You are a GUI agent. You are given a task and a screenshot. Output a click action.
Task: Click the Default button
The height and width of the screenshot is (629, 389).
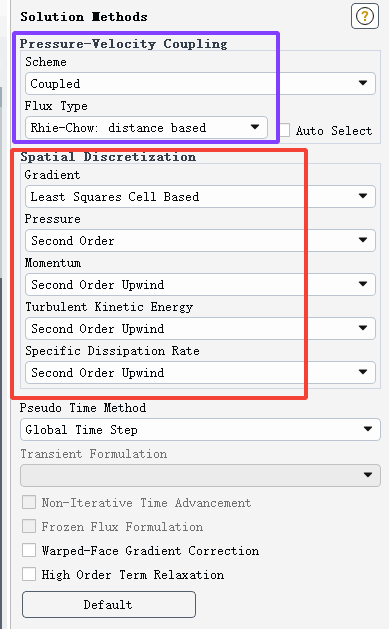[109, 604]
